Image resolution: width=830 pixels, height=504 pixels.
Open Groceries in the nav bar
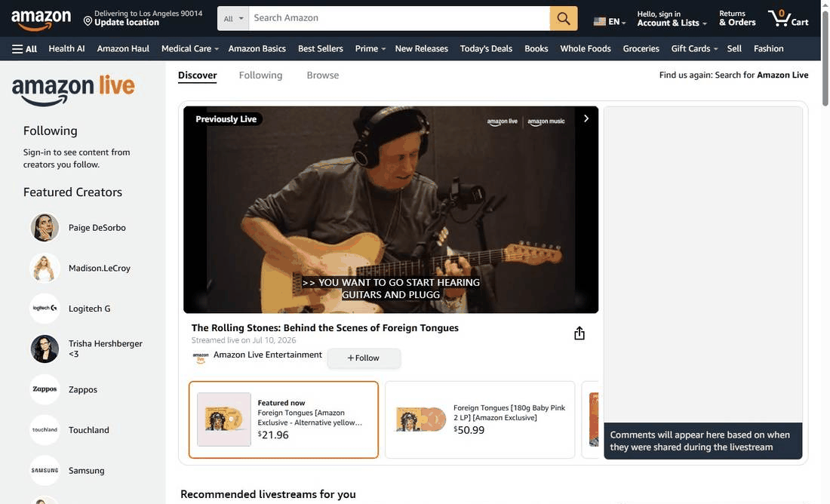641,49
